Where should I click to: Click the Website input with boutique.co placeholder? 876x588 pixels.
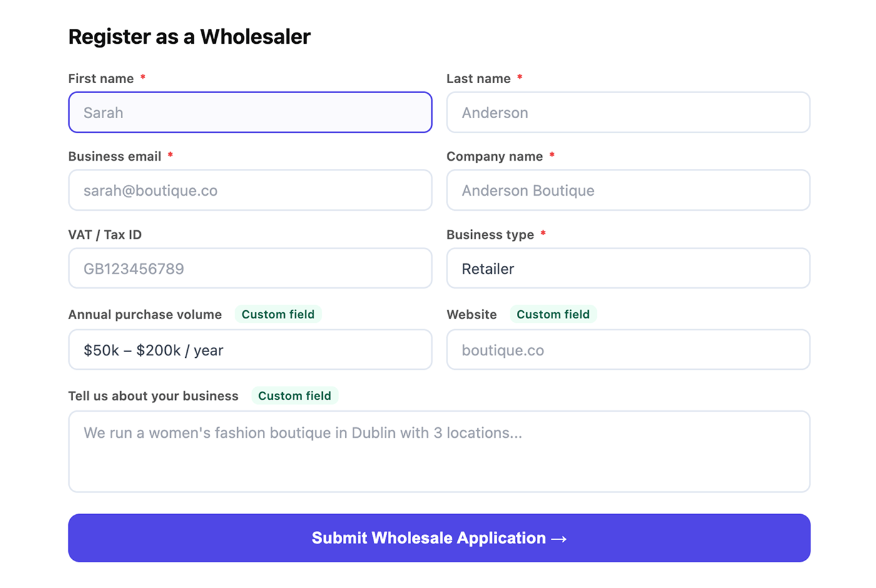pyautogui.click(x=628, y=350)
